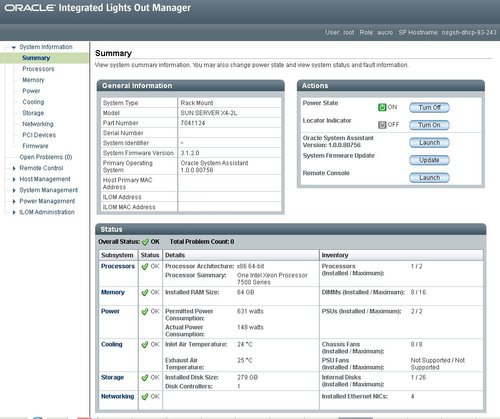Click the Overall Status green check icon
The width and height of the screenshot is (500, 419).
[x=145, y=242]
